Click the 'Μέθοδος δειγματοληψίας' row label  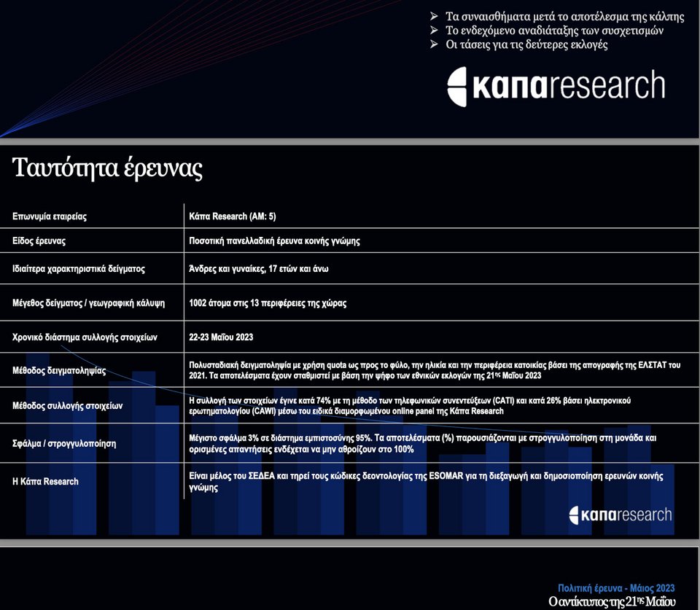click(x=59, y=370)
